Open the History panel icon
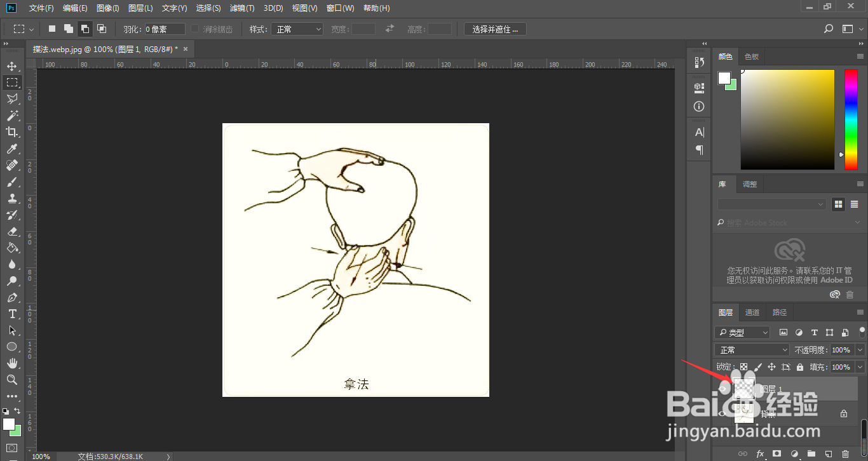Image resolution: width=868 pixels, height=461 pixels. point(699,62)
